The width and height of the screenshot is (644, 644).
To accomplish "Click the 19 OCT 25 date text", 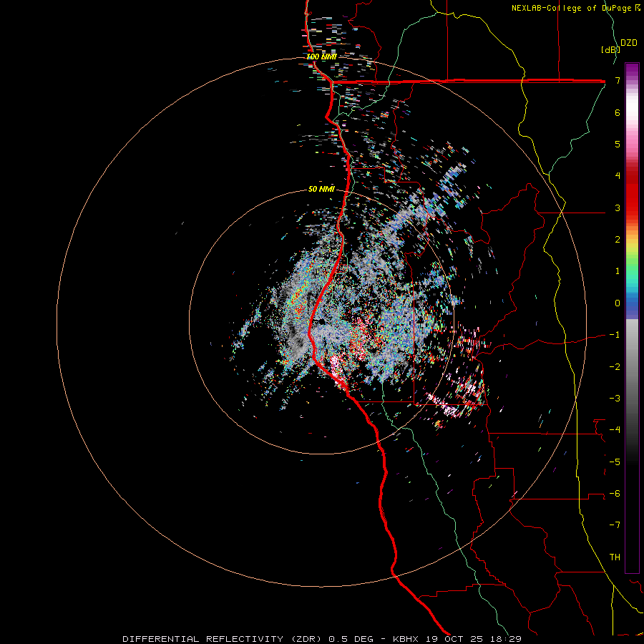I will [455, 639].
